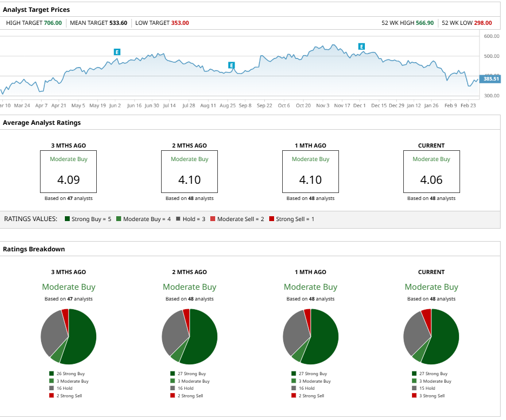Select the 1 Mth Ago pie chart
506x420 pixels.
(311, 336)
